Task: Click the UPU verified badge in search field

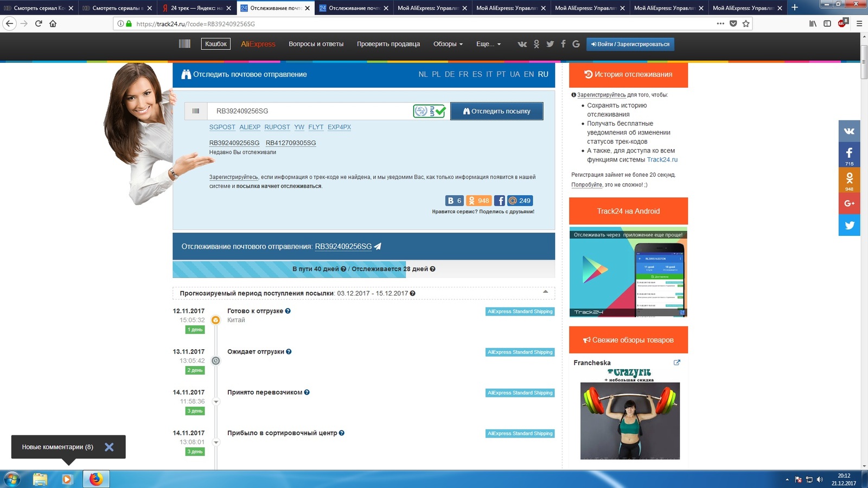Action: pyautogui.click(x=429, y=111)
